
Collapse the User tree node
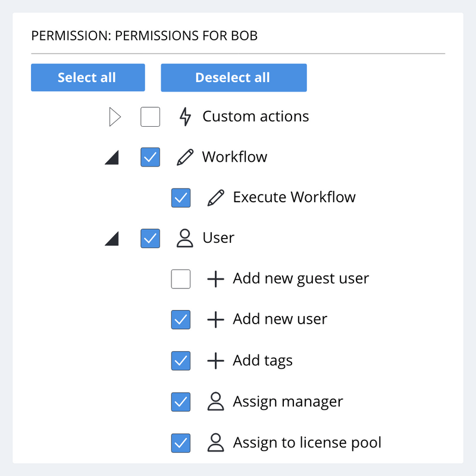[x=112, y=238]
